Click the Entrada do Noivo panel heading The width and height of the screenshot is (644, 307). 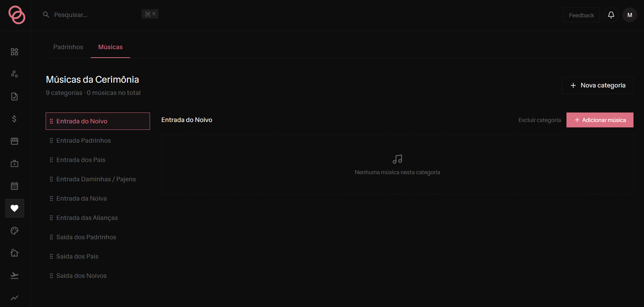coord(187,120)
